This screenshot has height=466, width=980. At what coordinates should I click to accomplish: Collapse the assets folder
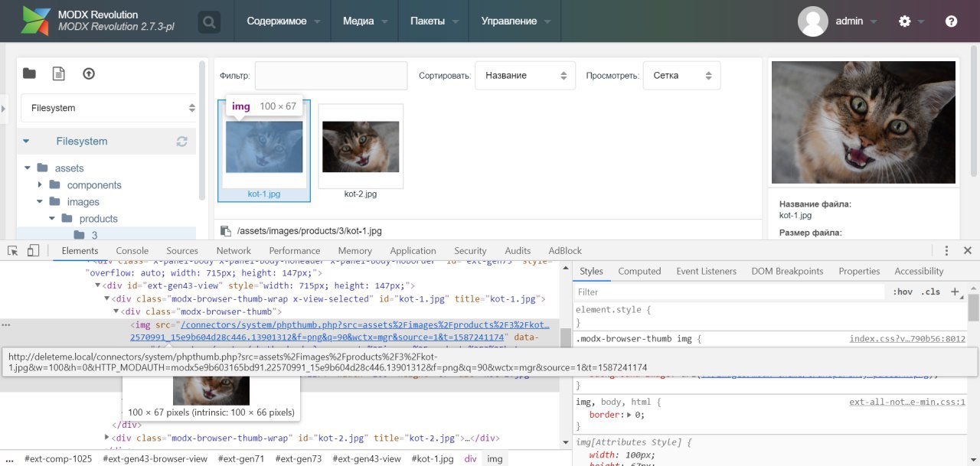28,168
